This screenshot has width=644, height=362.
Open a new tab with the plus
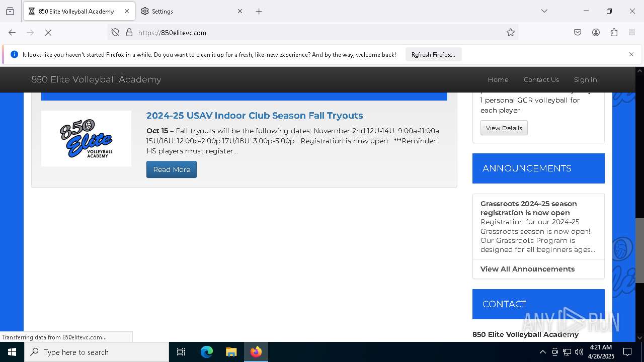(259, 11)
